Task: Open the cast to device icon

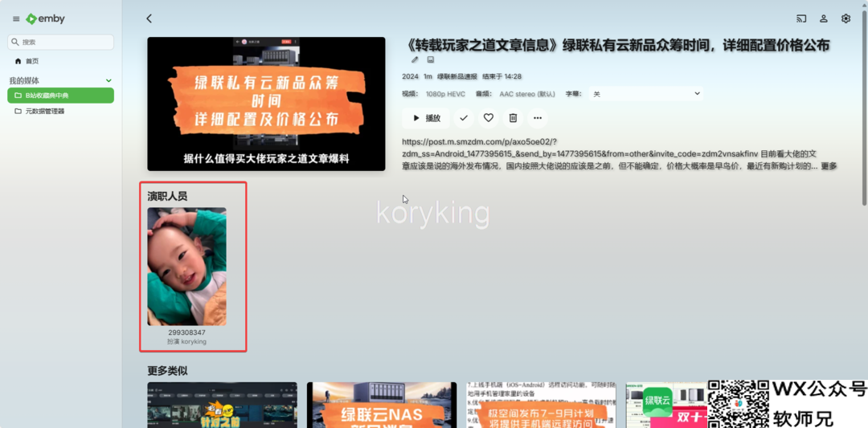Action: tap(801, 18)
